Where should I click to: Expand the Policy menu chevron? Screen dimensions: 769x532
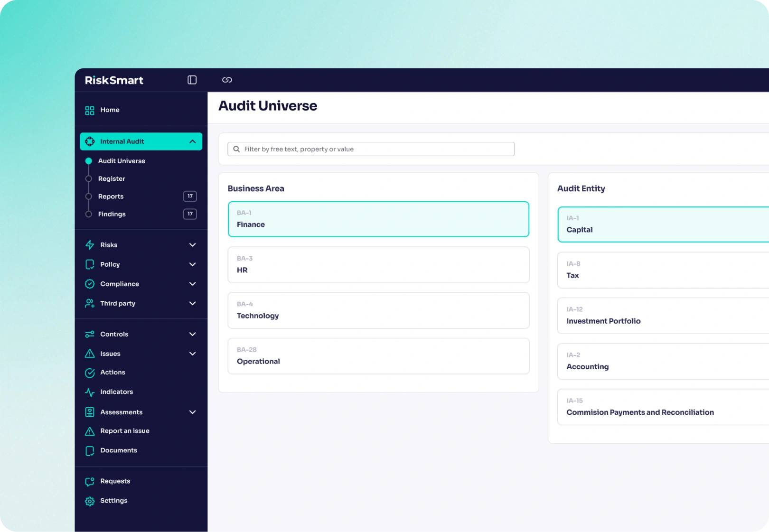192,264
